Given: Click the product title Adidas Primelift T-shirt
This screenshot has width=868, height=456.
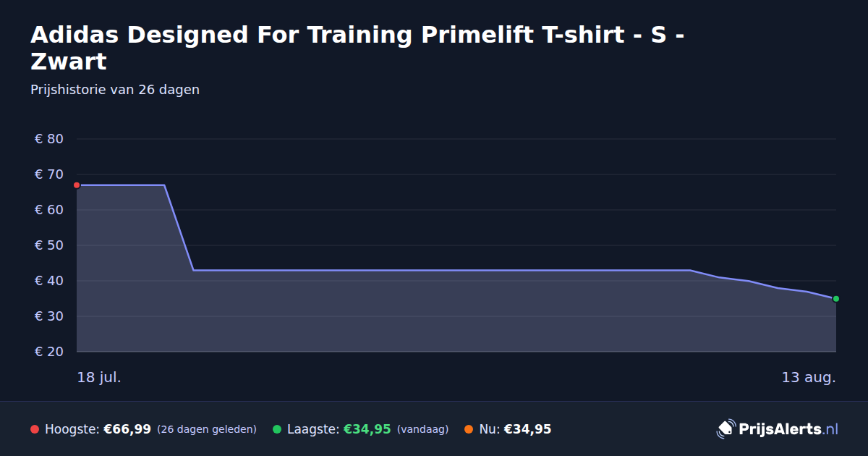Looking at the screenshot, I should (x=358, y=48).
